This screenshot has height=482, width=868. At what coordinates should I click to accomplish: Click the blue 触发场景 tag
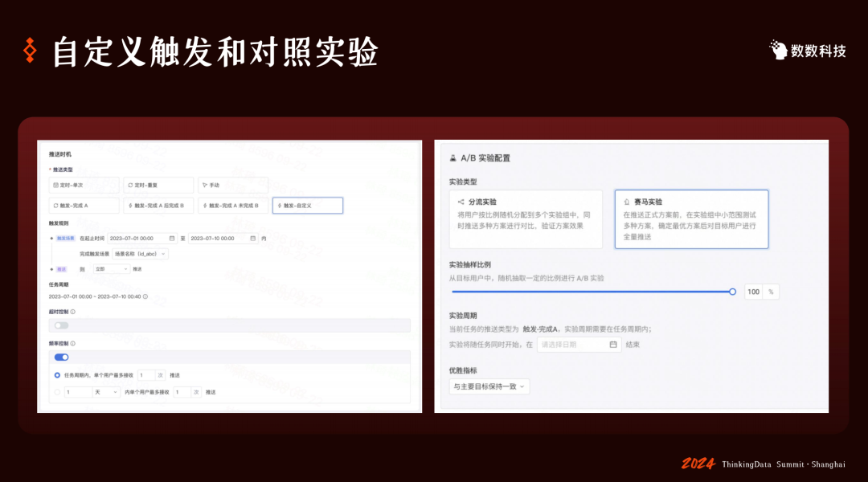point(65,239)
